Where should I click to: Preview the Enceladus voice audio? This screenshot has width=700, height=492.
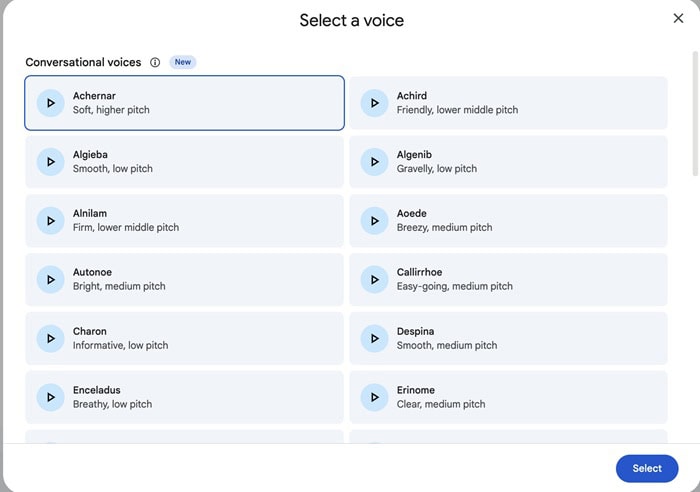pyautogui.click(x=50, y=397)
